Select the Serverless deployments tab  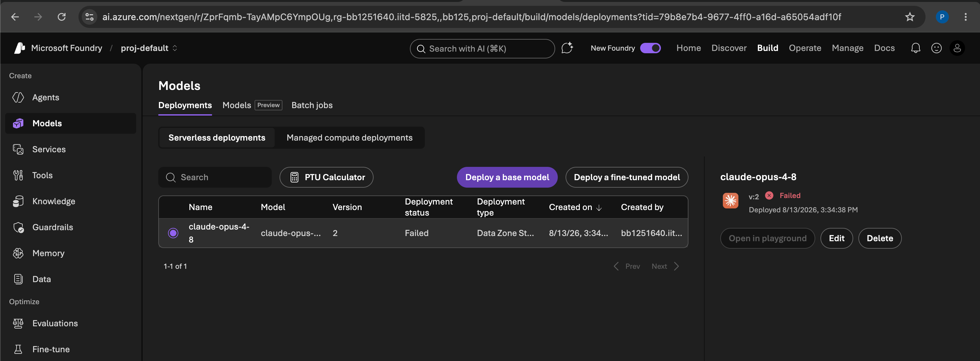pos(217,137)
